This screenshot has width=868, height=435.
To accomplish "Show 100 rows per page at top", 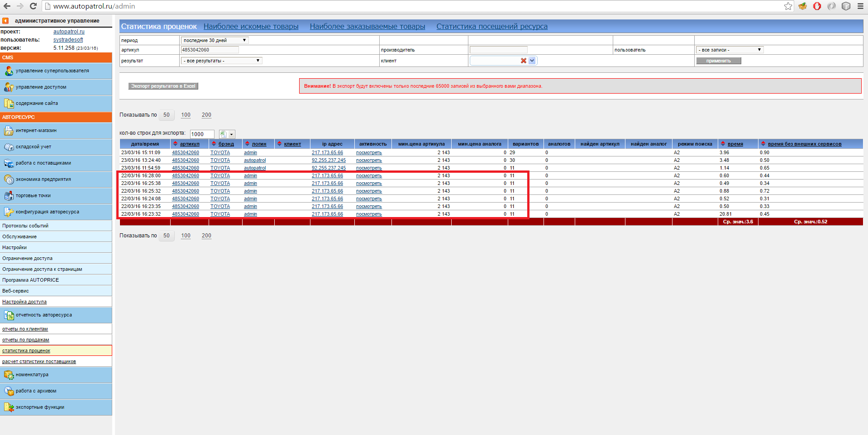I will pos(186,115).
